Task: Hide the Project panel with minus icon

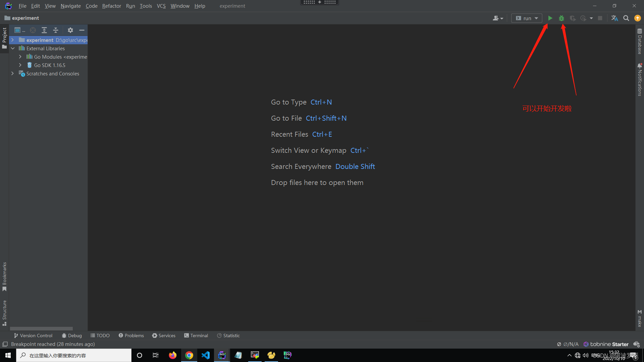Action: 82,30
